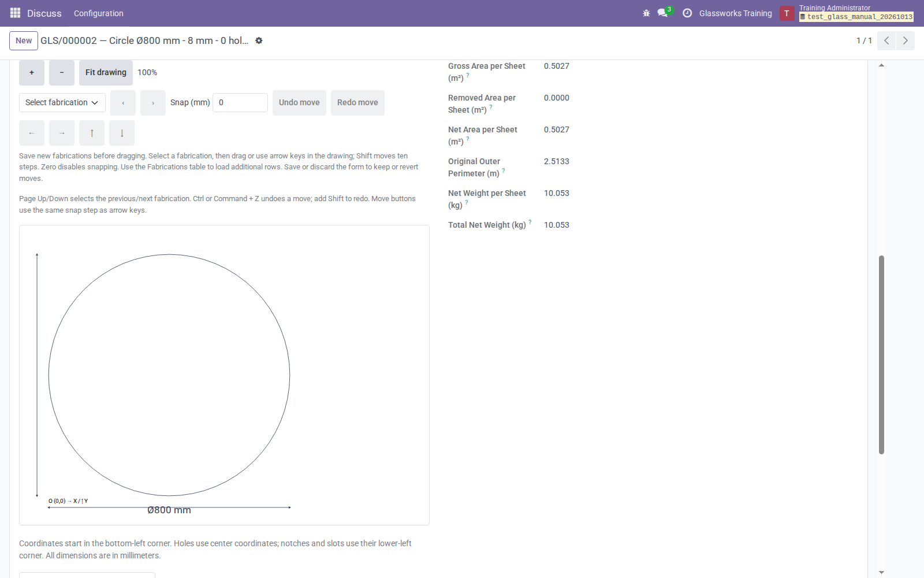Open the record actions gear icon
Image resolution: width=924 pixels, height=578 pixels.
click(259, 40)
